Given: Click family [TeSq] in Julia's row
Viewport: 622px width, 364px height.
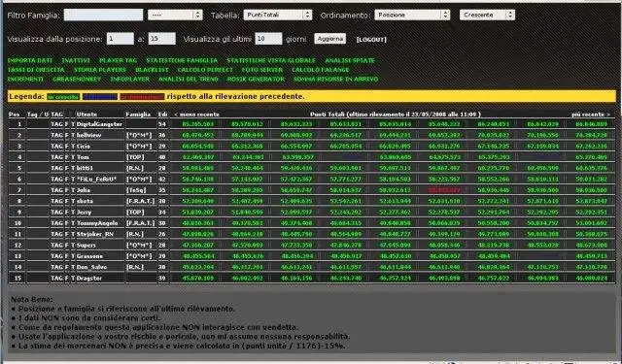Looking at the screenshot, I should click(x=136, y=190).
